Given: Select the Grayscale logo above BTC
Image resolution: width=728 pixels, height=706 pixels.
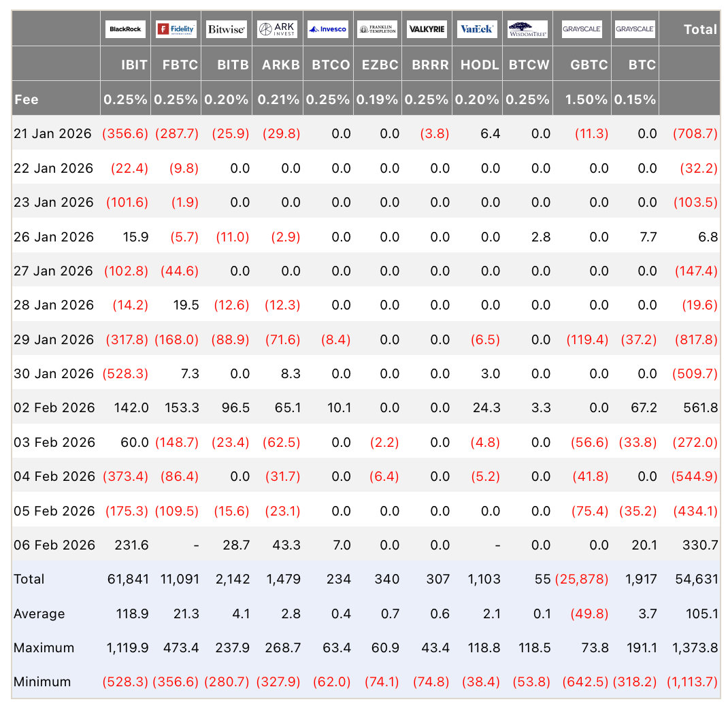Looking at the screenshot, I should (x=635, y=29).
